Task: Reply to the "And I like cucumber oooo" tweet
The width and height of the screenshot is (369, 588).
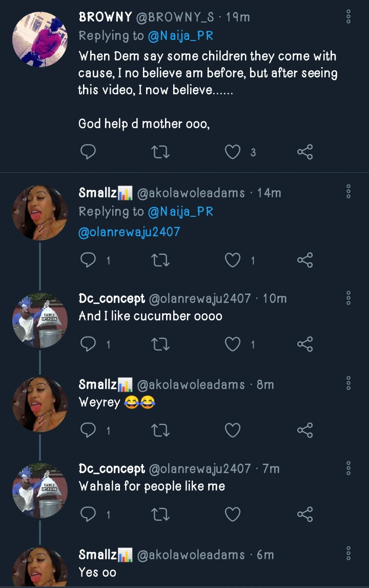Action: (x=89, y=344)
